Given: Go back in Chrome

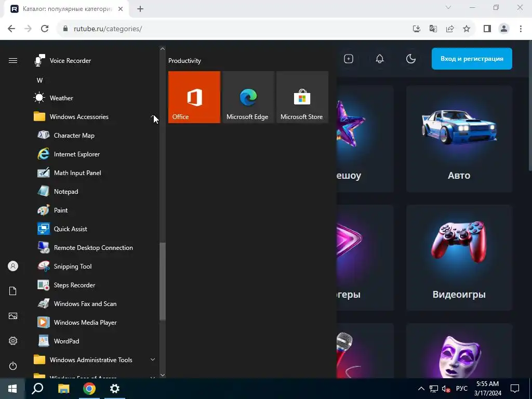Looking at the screenshot, I should [11, 29].
